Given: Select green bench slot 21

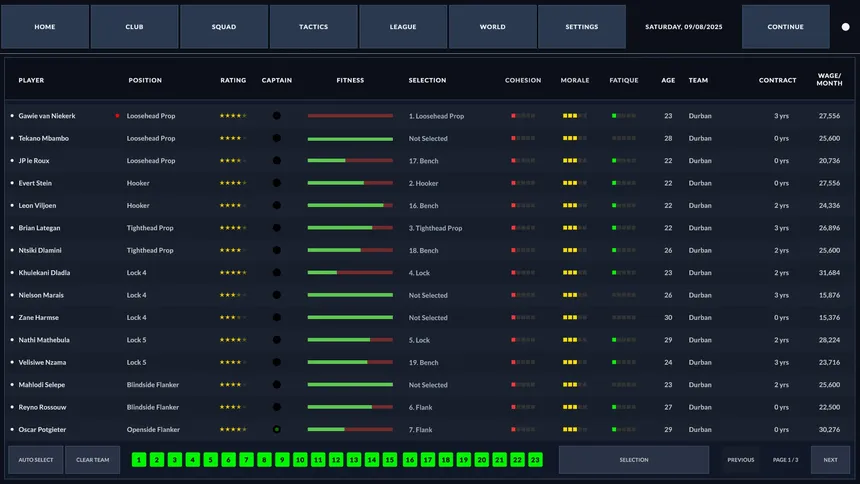Looking at the screenshot, I should 499,460.
